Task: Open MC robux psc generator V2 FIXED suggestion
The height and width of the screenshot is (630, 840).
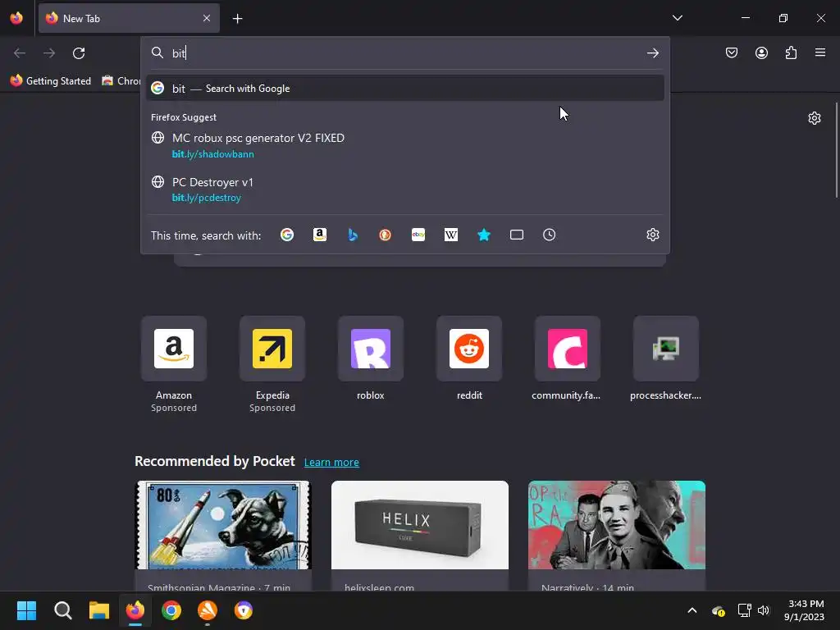Action: [405, 146]
